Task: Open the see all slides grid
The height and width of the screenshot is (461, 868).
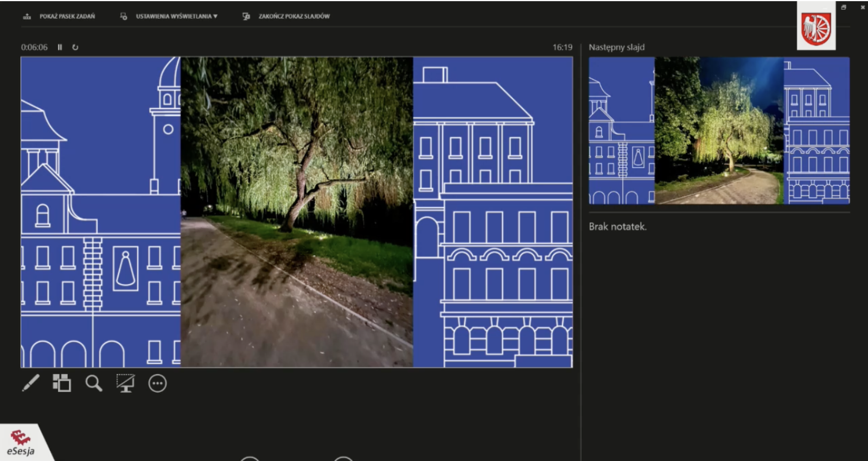Action: pos(62,383)
